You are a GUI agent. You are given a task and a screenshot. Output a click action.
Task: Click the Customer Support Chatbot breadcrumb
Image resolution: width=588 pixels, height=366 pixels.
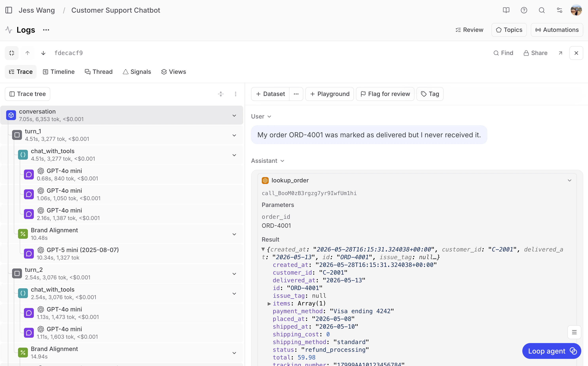click(116, 10)
